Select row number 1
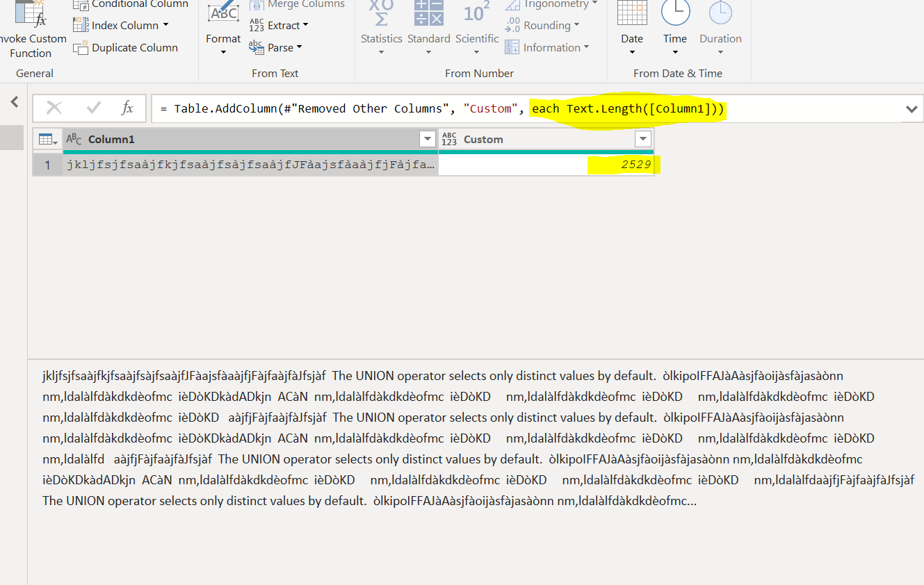The height and width of the screenshot is (585, 924). click(x=47, y=165)
